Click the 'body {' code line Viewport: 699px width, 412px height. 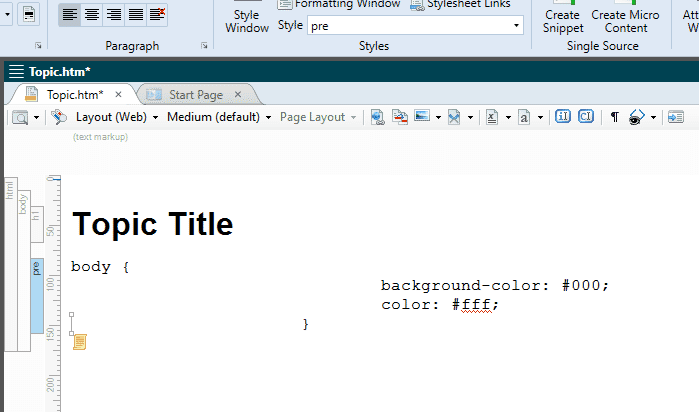(100, 267)
